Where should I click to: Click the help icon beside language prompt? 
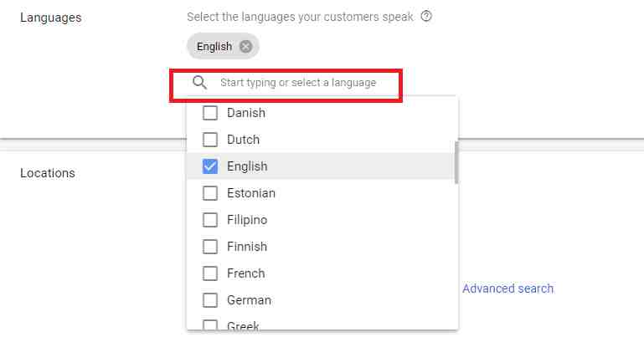click(426, 17)
